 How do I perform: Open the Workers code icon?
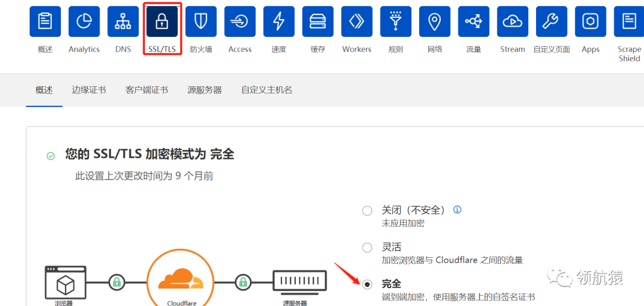(x=357, y=21)
